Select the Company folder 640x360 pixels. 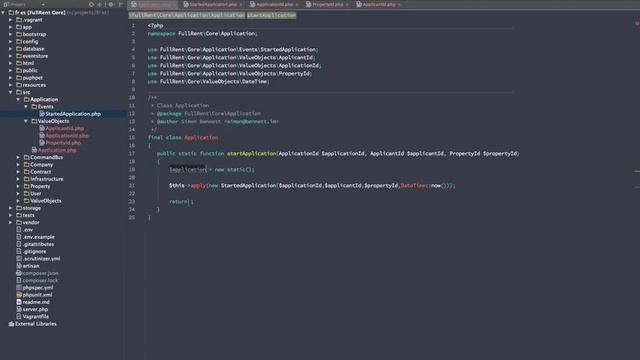[x=42, y=165]
